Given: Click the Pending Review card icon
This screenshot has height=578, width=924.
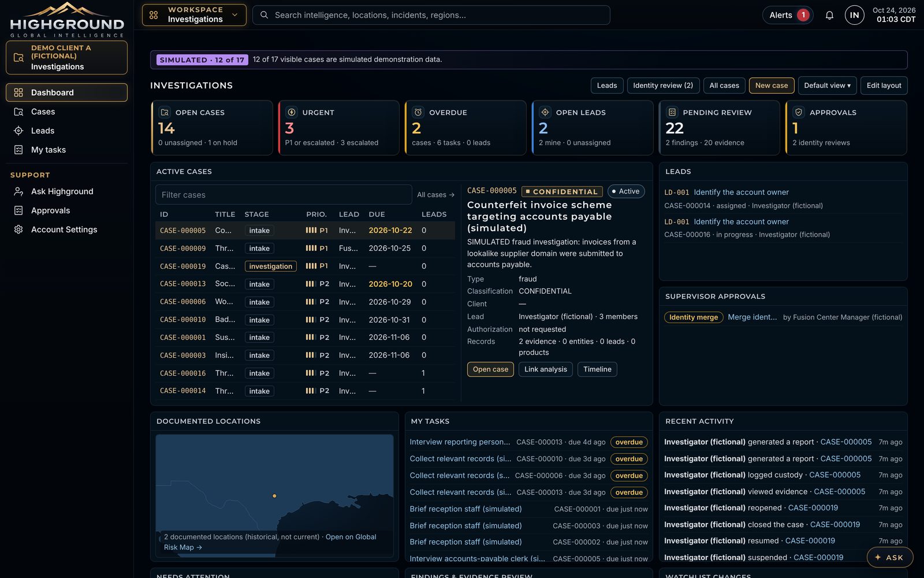Looking at the screenshot, I should coord(672,112).
